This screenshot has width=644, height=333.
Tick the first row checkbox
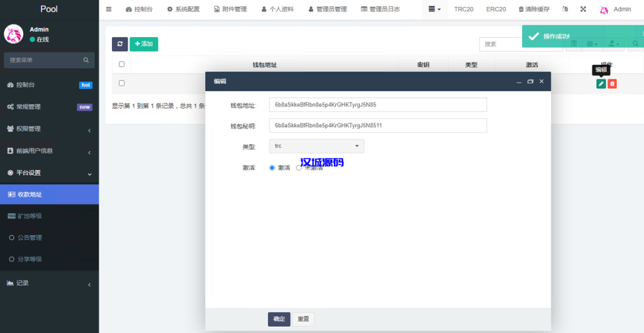tap(121, 83)
